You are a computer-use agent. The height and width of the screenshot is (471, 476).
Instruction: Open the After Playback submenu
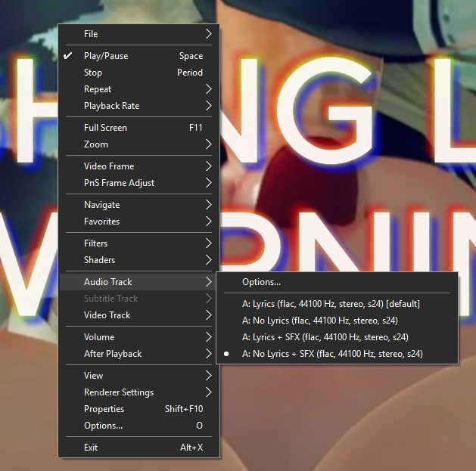click(138, 354)
